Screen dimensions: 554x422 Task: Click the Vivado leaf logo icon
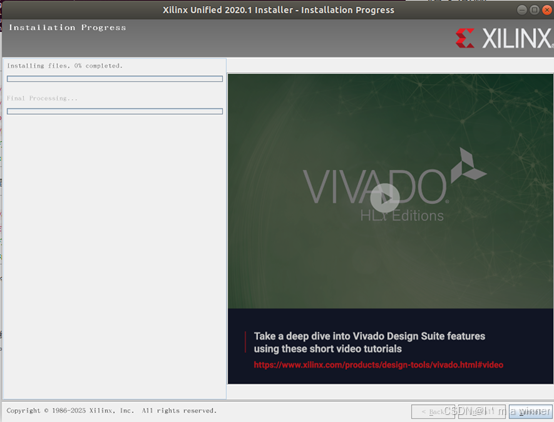pos(468,165)
